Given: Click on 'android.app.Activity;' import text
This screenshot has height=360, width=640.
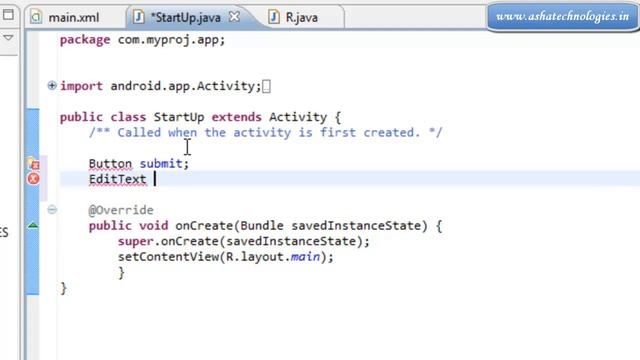Looking at the screenshot, I should pyautogui.click(x=186, y=86).
